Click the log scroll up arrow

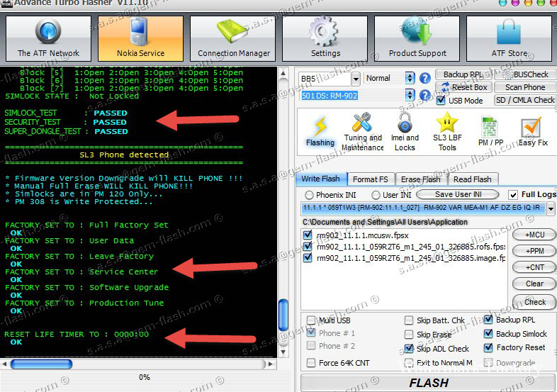[x=283, y=73]
